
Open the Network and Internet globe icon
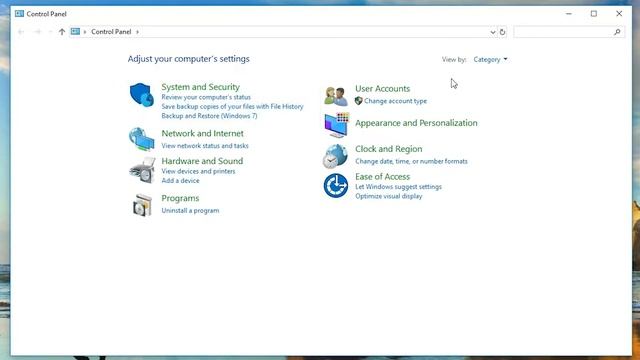point(142,139)
